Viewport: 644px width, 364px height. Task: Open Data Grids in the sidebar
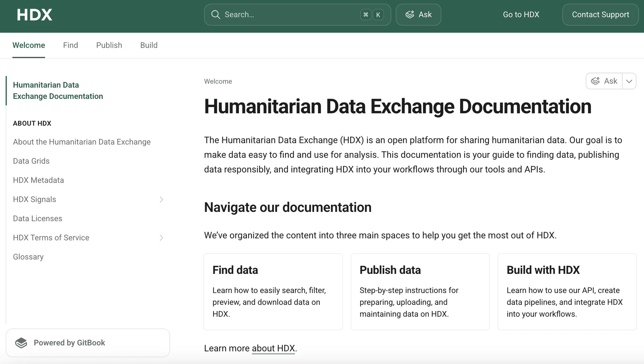click(31, 161)
